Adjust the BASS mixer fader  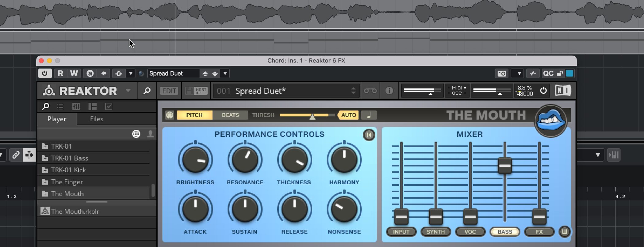(x=505, y=166)
